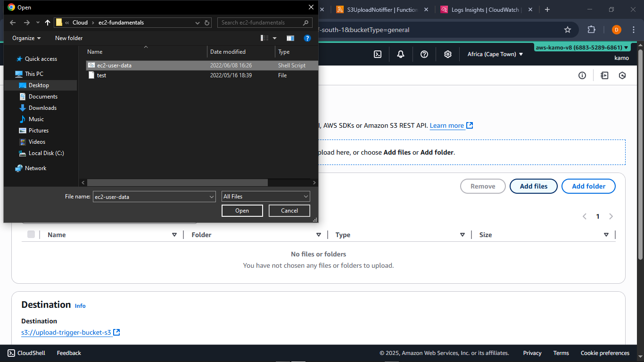Open Chrome extensions puzzle icon
The image size is (644, 362).
click(592, 30)
